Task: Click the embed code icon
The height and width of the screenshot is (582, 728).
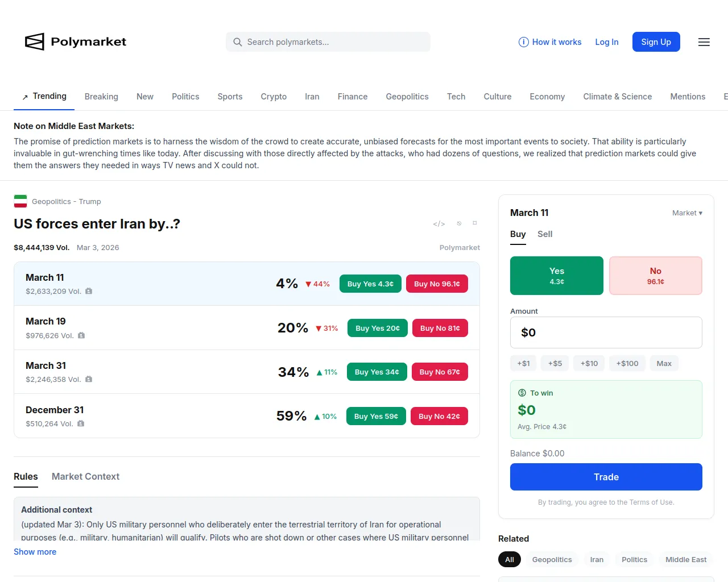Action: (439, 224)
